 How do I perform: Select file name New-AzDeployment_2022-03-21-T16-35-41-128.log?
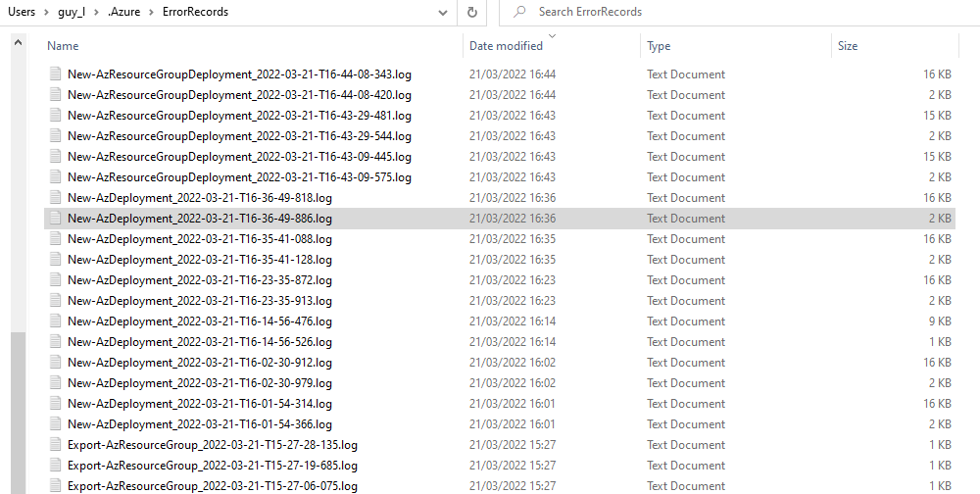click(200, 260)
